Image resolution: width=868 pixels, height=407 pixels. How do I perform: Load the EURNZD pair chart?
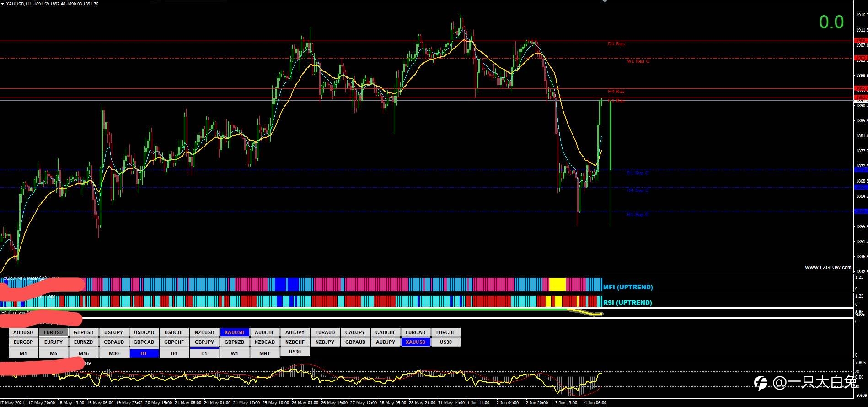[84, 342]
